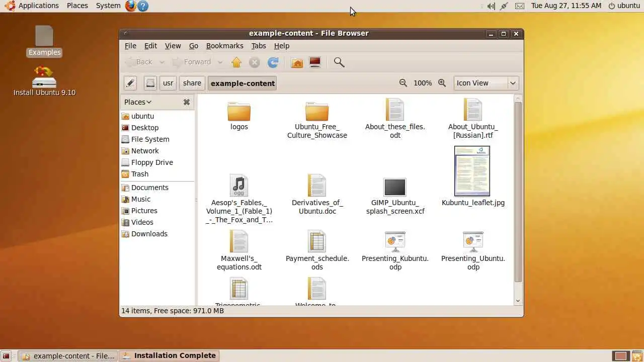Screen dimensions: 644x362
Task: Open the Bookmarks menu
Action: [225, 46]
